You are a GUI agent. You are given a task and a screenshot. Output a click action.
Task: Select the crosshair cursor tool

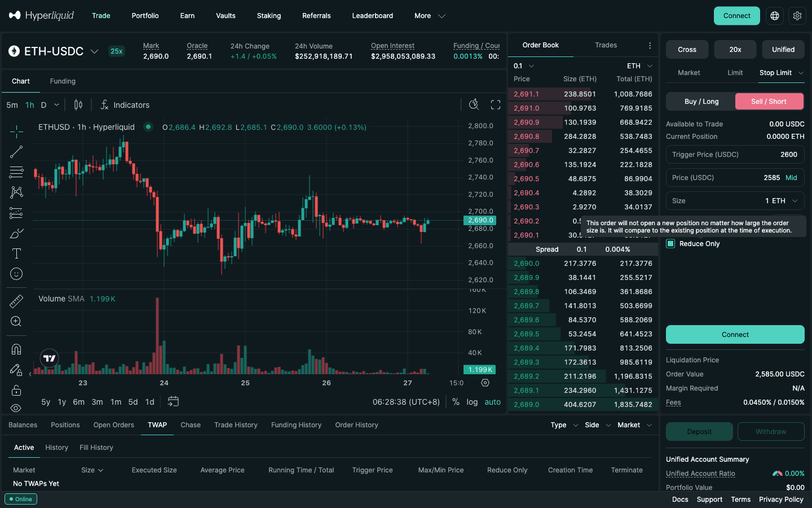click(x=16, y=132)
